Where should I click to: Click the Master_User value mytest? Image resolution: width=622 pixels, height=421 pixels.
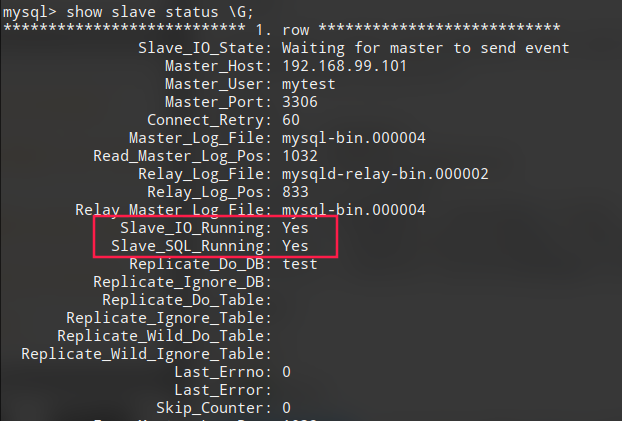click(x=309, y=85)
